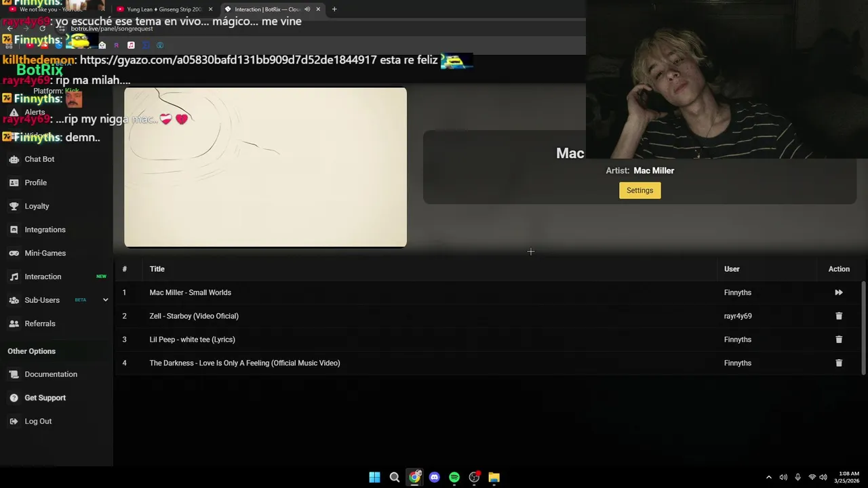Go to the Loyalty trophy section
The image size is (868, 488).
pos(37,206)
